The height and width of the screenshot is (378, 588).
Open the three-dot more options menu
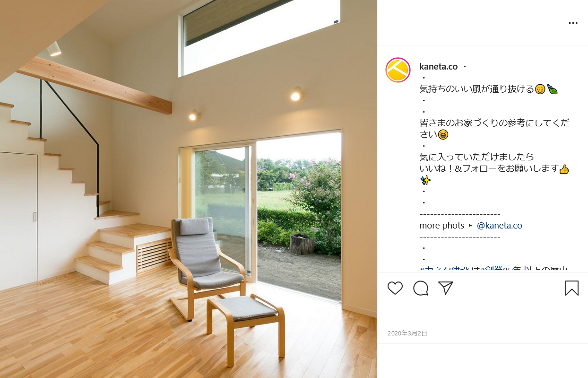pos(573,23)
